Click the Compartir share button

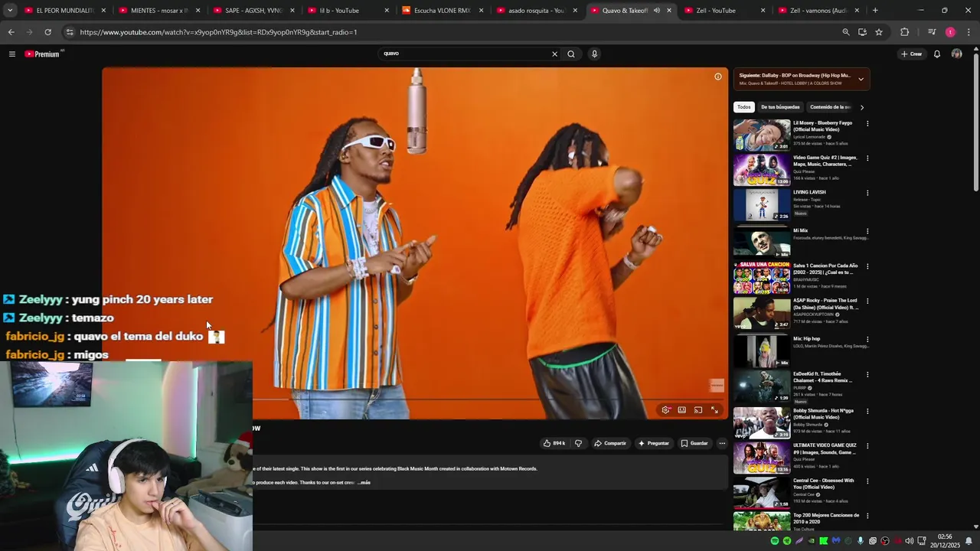(x=610, y=443)
